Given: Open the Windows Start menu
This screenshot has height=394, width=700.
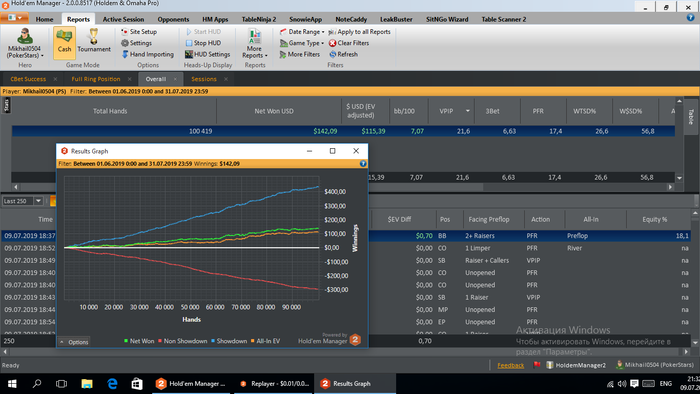Looking at the screenshot, I should click(12, 384).
